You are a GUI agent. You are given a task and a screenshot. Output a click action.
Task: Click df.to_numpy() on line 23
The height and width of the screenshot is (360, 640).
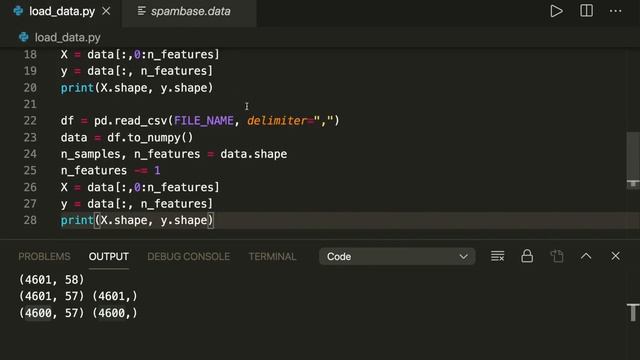[150, 138]
